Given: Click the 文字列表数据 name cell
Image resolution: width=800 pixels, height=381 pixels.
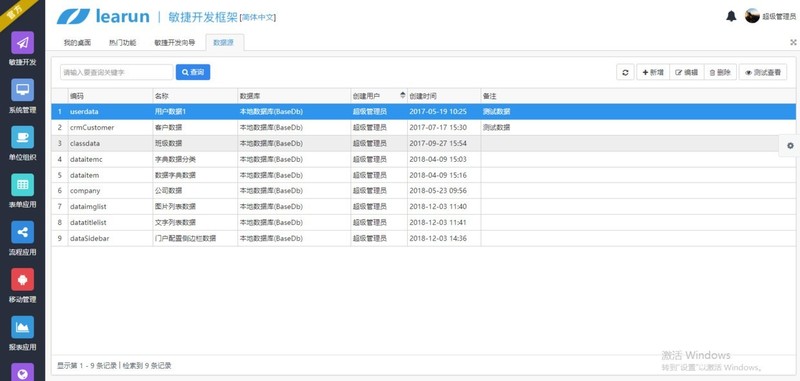Looking at the screenshot, I should tap(195, 222).
